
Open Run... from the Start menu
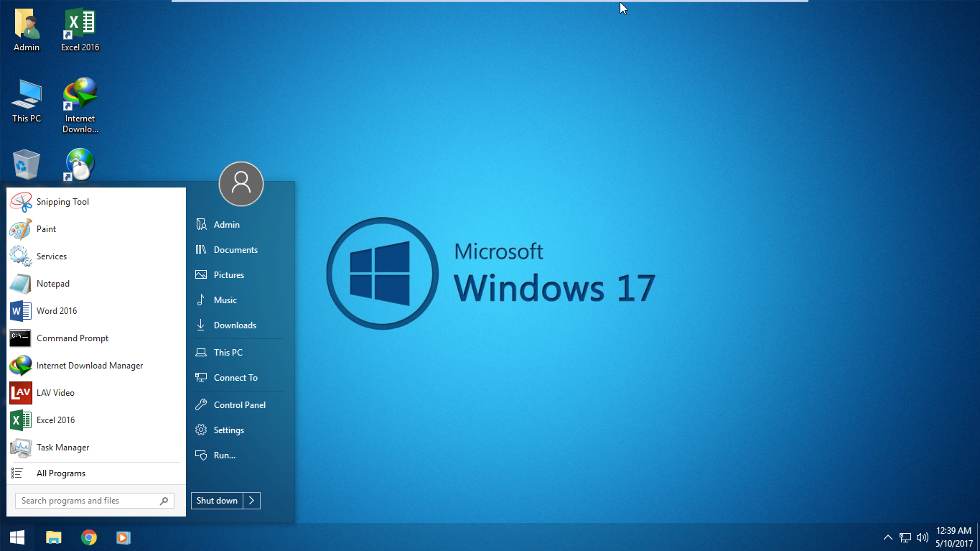click(223, 455)
